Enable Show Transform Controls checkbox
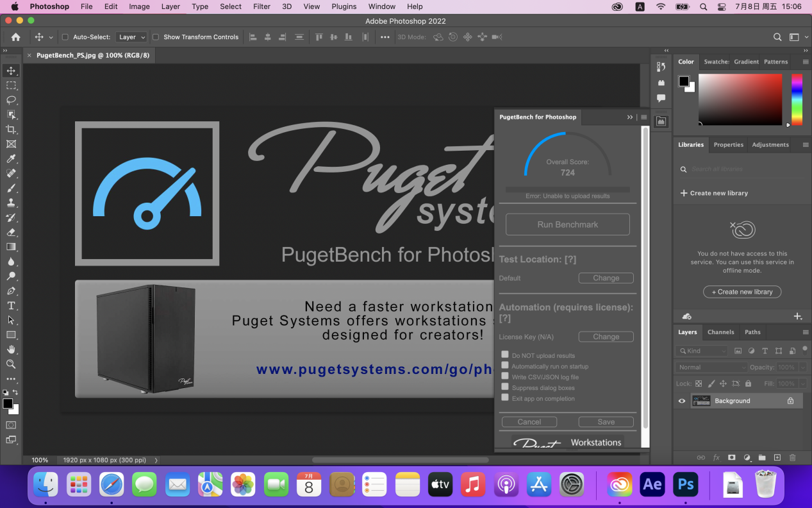Viewport: 812px width, 508px height. pyautogui.click(x=155, y=37)
